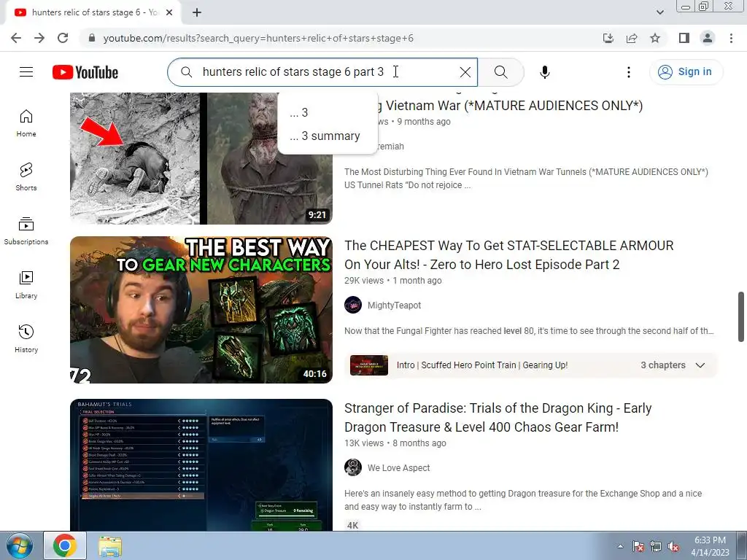Screen dimensions: 747x560
Task: Go to the YouTube logo homepage
Action: point(85,72)
